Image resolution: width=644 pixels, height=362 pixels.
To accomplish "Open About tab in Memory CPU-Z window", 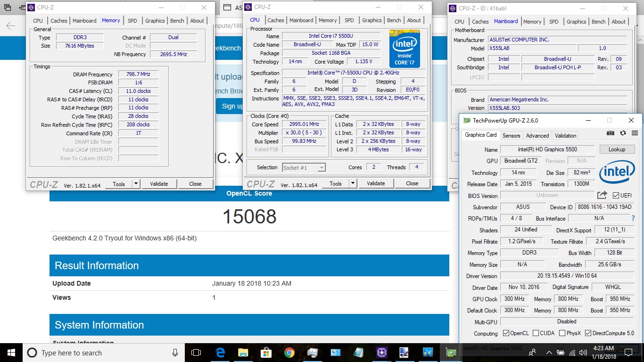I will (197, 21).
